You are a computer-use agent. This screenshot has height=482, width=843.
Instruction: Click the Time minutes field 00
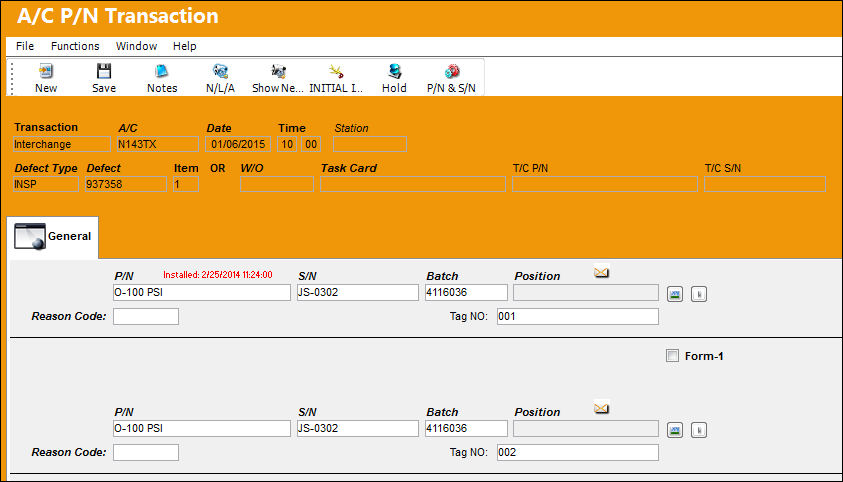click(x=311, y=144)
